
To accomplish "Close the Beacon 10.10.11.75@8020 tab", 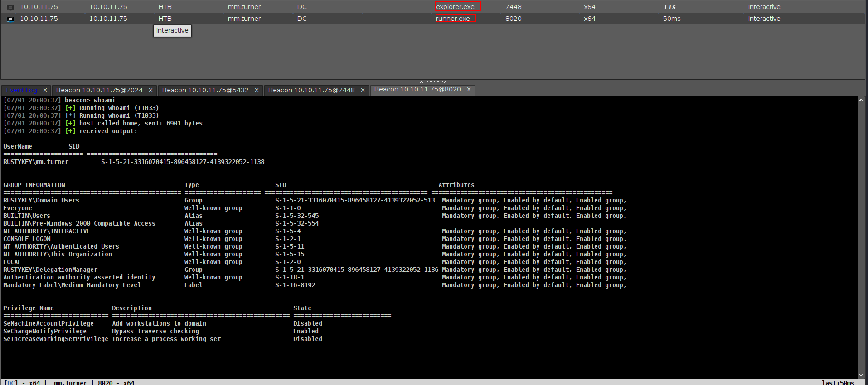I will (x=469, y=90).
